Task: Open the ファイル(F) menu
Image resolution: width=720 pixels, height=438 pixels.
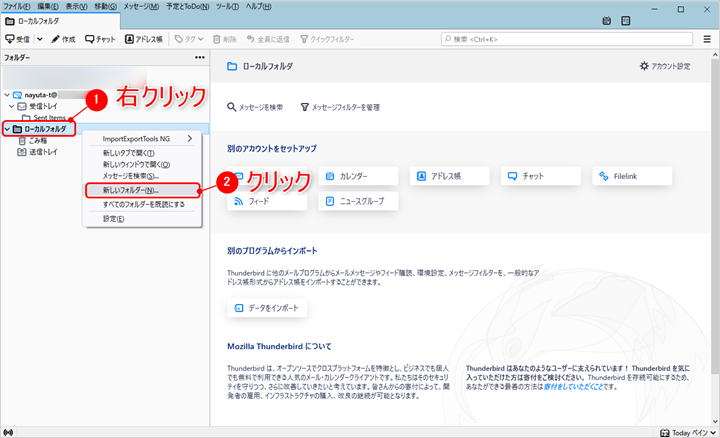Action: 17,6
